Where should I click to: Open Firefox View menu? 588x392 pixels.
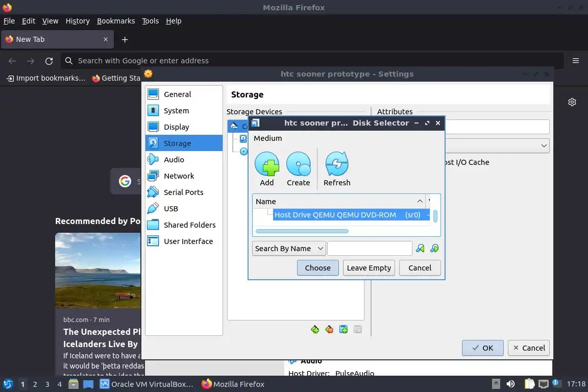pyautogui.click(x=50, y=21)
